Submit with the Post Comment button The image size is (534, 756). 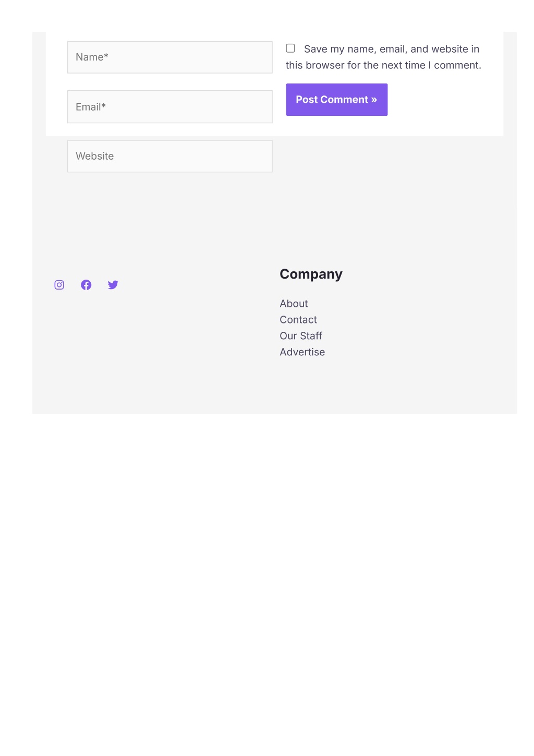[336, 100]
